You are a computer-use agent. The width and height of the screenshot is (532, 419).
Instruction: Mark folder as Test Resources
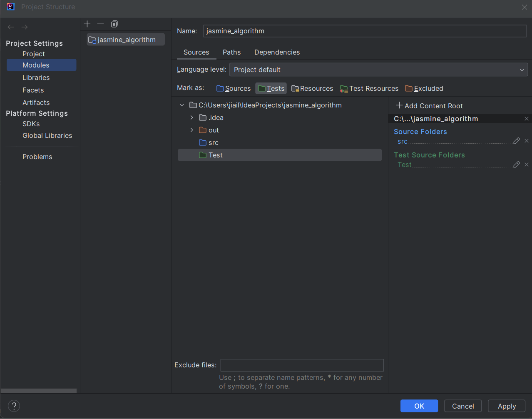tap(369, 88)
